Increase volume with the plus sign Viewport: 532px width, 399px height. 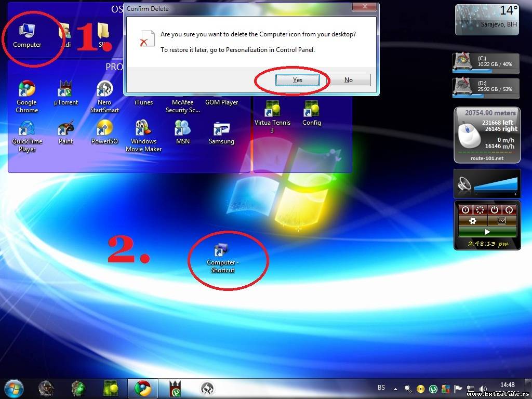[515, 194]
